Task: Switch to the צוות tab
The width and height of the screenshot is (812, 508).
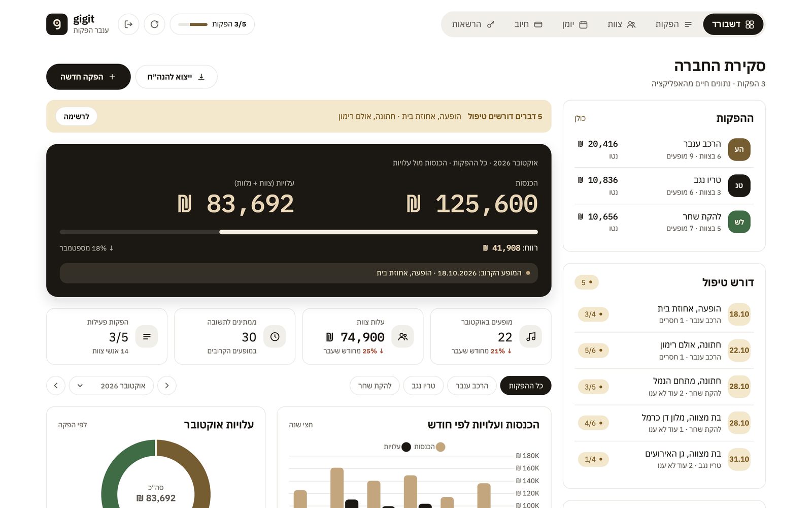Action: click(x=621, y=24)
